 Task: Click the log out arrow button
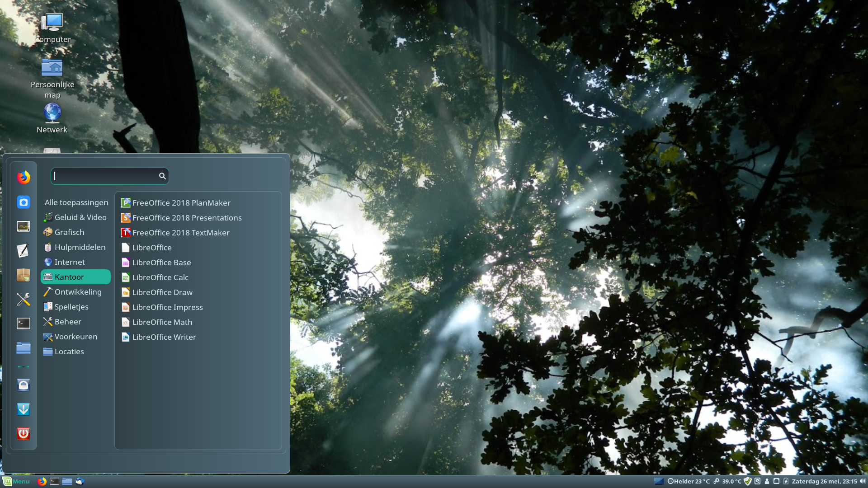tap(24, 409)
